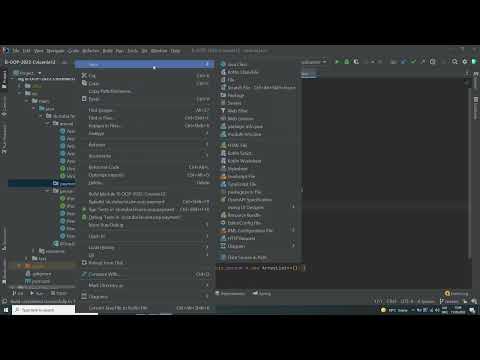
Task: Open the run configuration dropdown
Action: point(314,62)
